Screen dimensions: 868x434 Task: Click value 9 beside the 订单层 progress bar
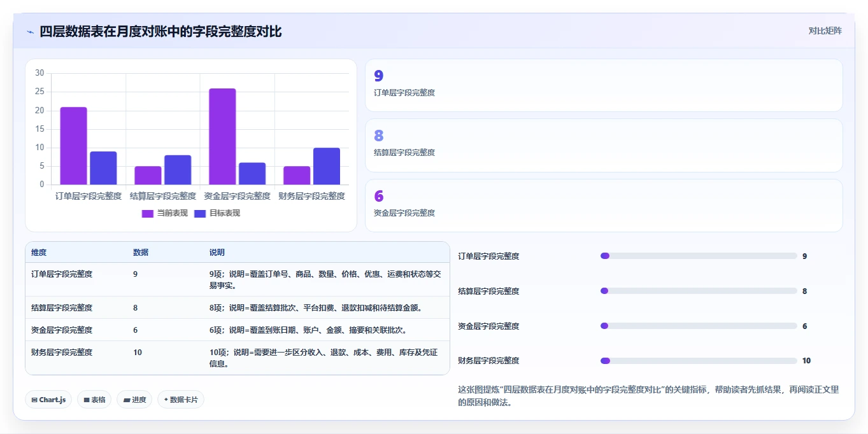click(x=805, y=256)
